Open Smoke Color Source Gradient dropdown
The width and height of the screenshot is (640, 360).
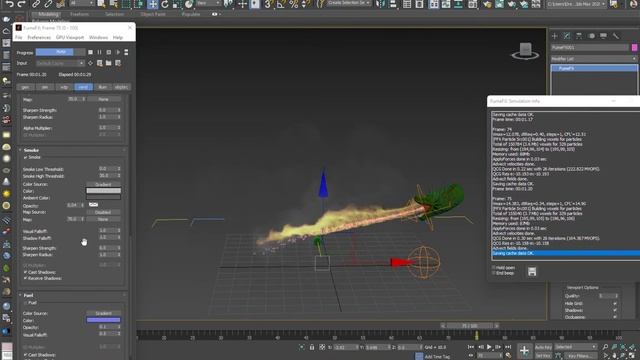[x=103, y=184]
